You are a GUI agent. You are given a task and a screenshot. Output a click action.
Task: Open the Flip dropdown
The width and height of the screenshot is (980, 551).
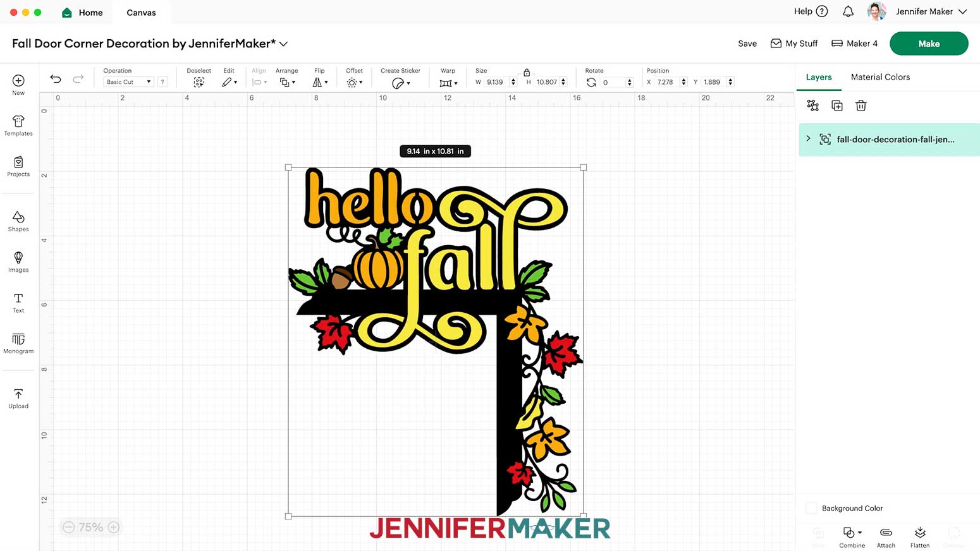click(319, 82)
